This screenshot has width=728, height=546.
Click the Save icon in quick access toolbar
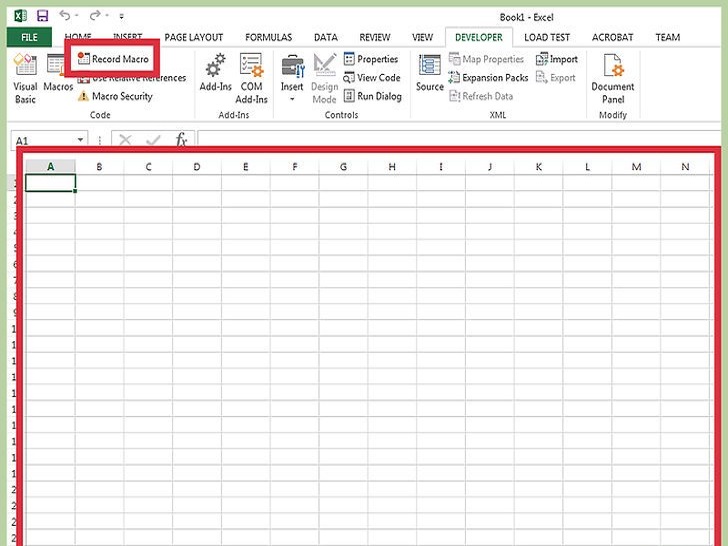point(42,16)
